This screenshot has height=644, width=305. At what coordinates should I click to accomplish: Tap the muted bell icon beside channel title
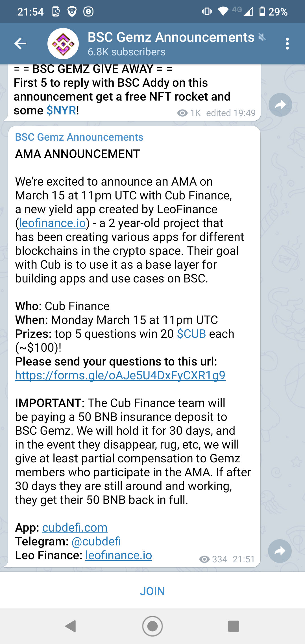pos(262,37)
